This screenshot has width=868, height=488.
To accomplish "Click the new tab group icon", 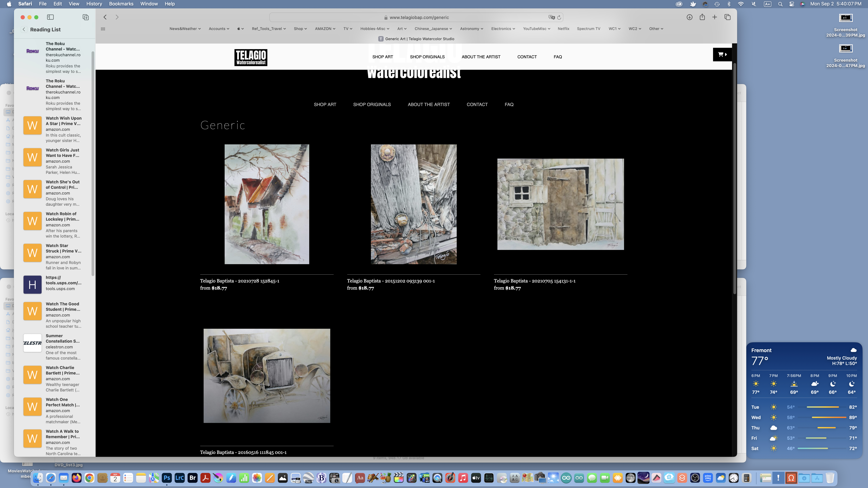I will [x=86, y=17].
